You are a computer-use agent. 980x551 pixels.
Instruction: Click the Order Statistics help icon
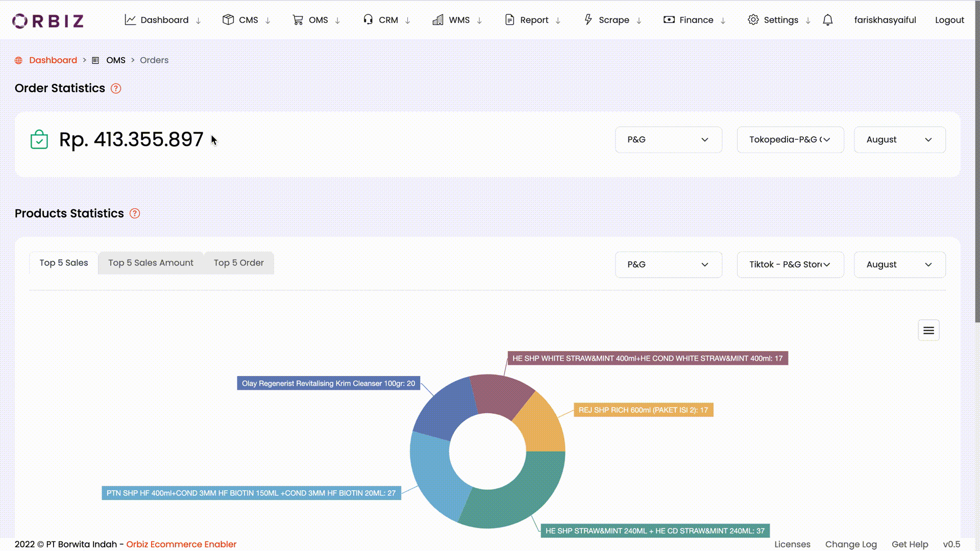click(x=116, y=88)
